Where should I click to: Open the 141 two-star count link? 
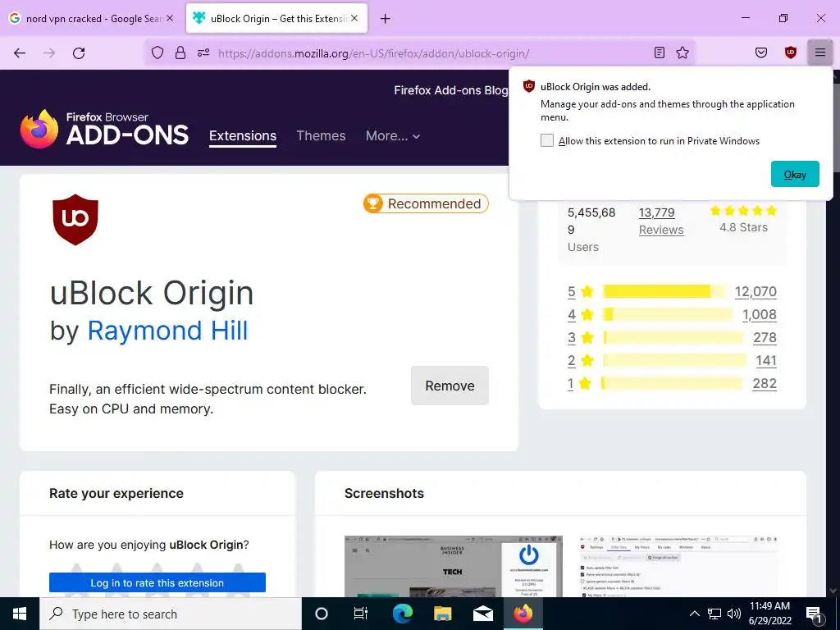click(x=766, y=361)
